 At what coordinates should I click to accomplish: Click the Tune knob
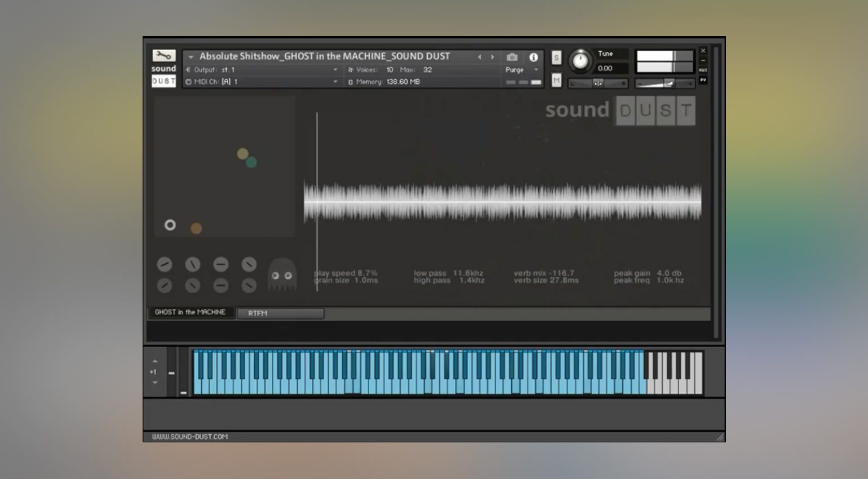coord(580,61)
